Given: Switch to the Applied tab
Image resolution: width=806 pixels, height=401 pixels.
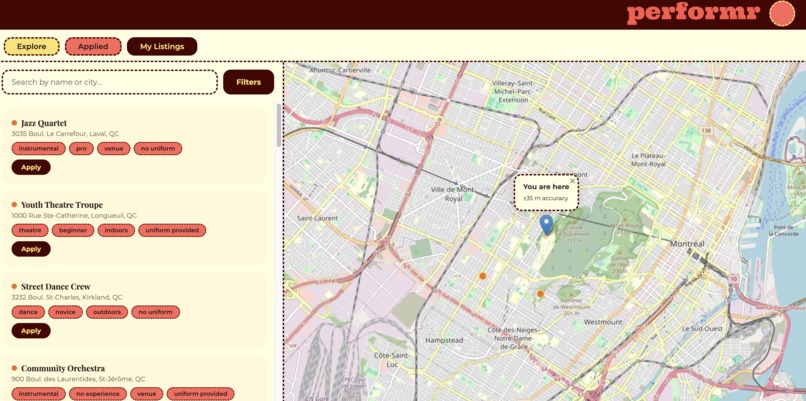Looking at the screenshot, I should pos(93,46).
